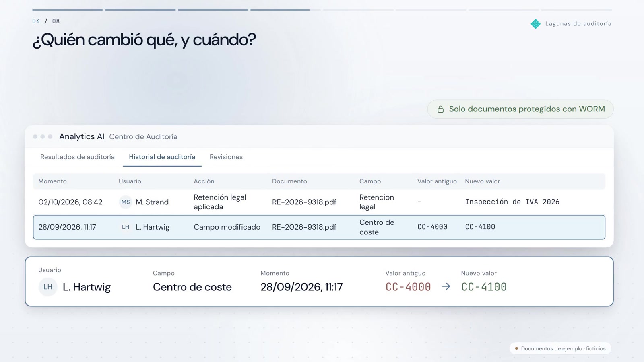Click the user name M. Strand
Image resolution: width=644 pixels, height=362 pixels.
pyautogui.click(x=152, y=202)
